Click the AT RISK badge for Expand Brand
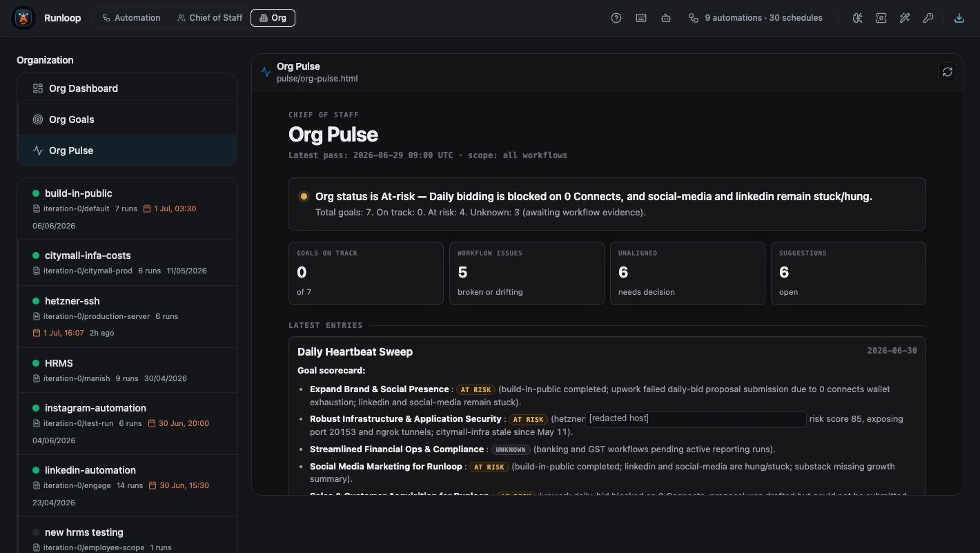Viewport: 980px width, 553px height. 476,389
